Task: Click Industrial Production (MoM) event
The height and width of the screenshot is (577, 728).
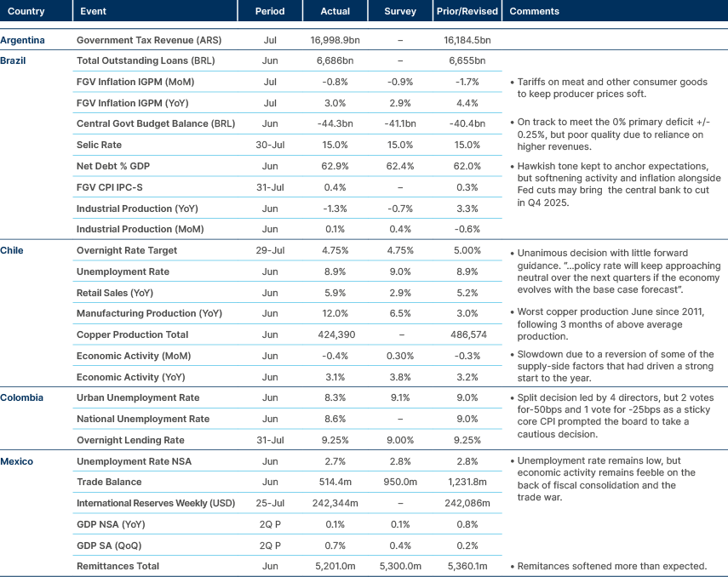Action: pos(140,229)
